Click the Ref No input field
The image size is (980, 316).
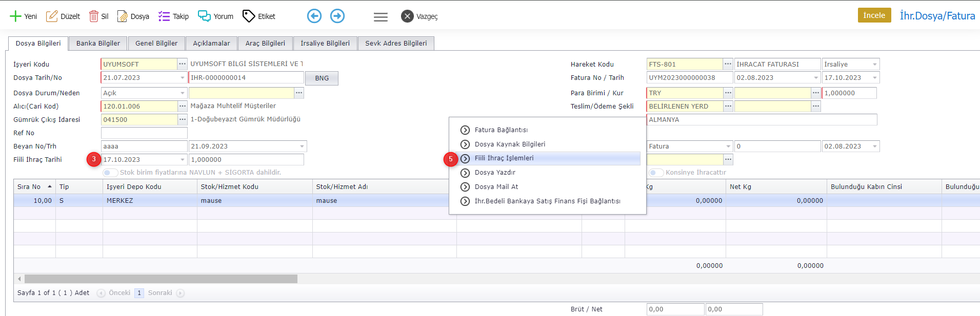click(x=144, y=133)
